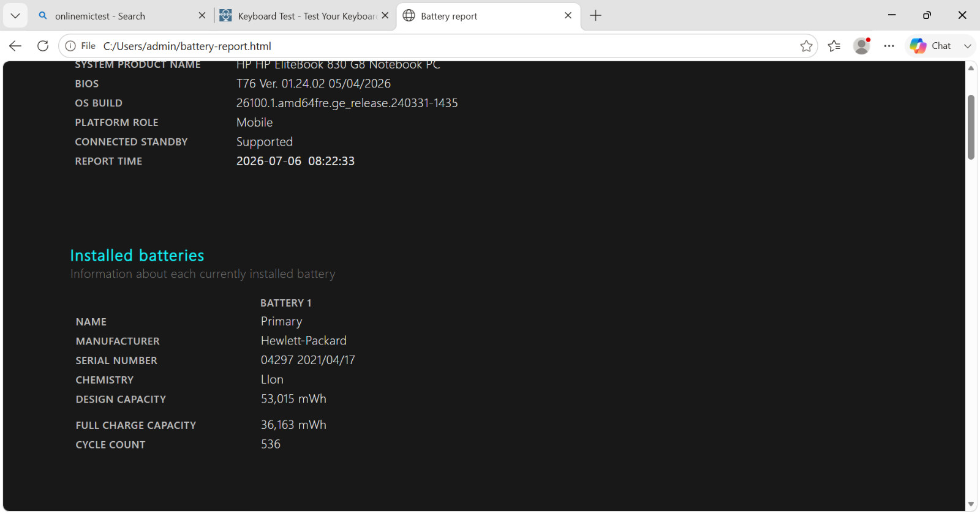Click the Platform Role value Mobile
This screenshot has width=980, height=514.
point(255,122)
